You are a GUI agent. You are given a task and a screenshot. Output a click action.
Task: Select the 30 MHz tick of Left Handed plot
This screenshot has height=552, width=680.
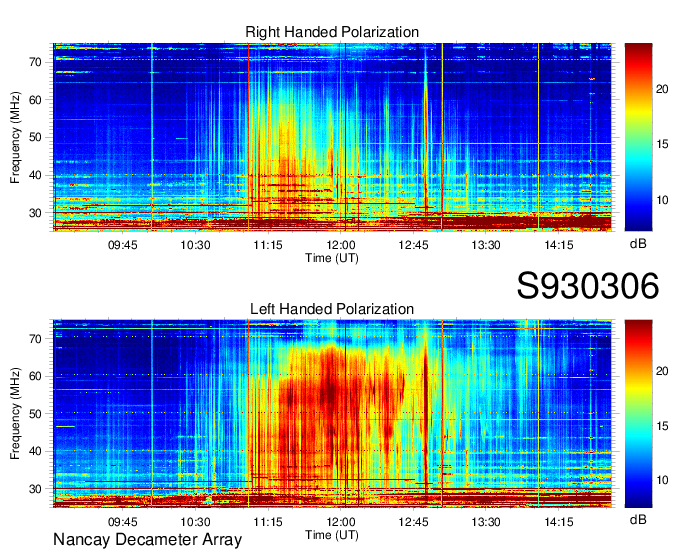coord(36,489)
